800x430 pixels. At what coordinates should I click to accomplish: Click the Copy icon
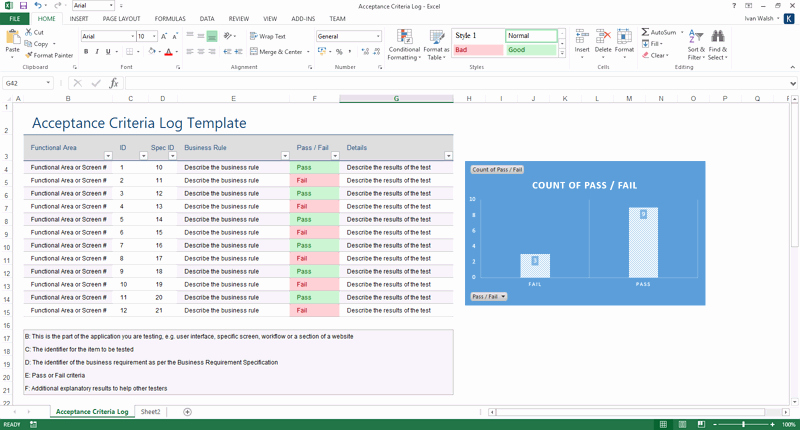(29, 44)
